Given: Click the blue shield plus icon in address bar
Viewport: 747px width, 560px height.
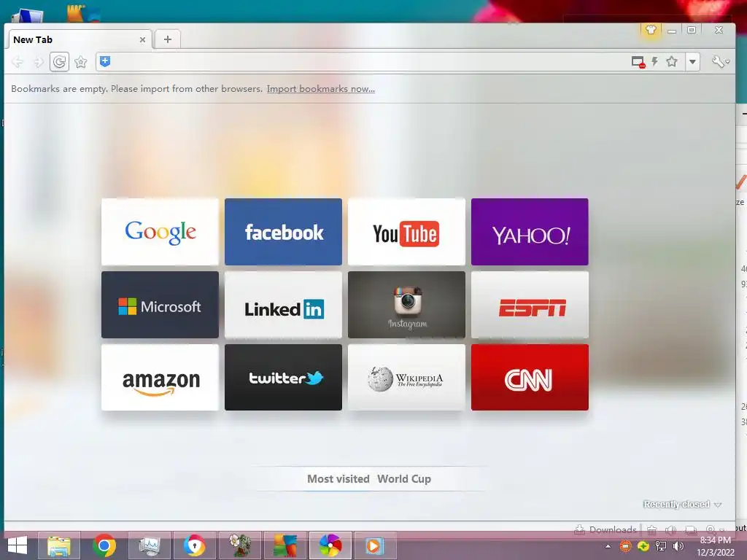Looking at the screenshot, I should (x=105, y=61).
